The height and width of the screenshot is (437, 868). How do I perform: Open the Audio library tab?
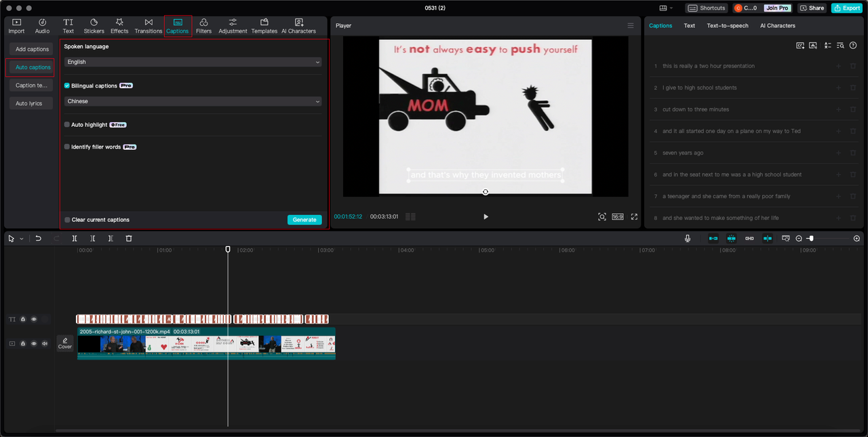tap(42, 26)
